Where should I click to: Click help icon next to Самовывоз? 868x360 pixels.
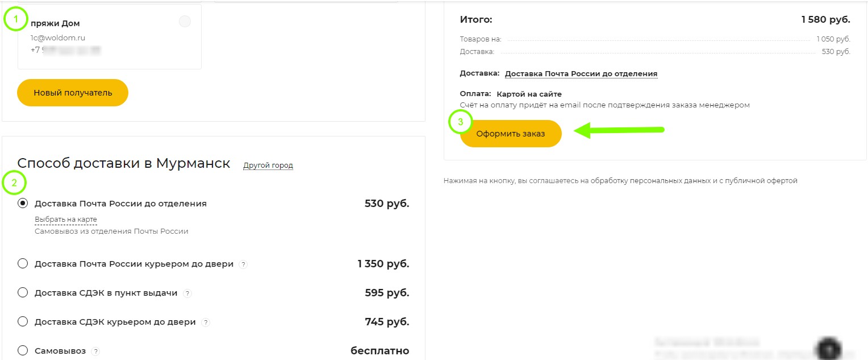point(95,351)
